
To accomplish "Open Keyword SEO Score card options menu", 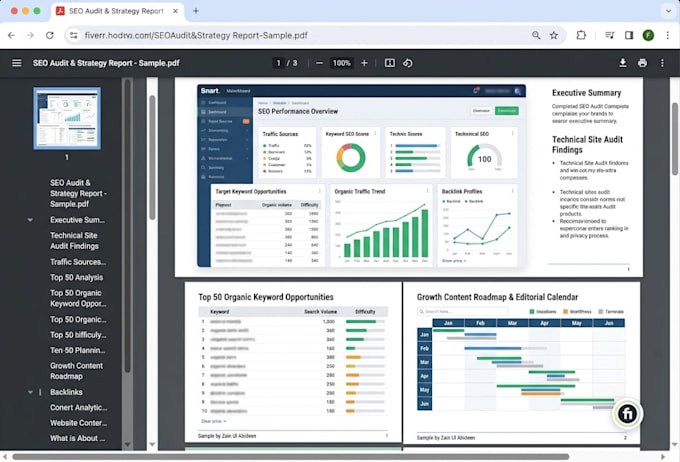I will pos(375,134).
